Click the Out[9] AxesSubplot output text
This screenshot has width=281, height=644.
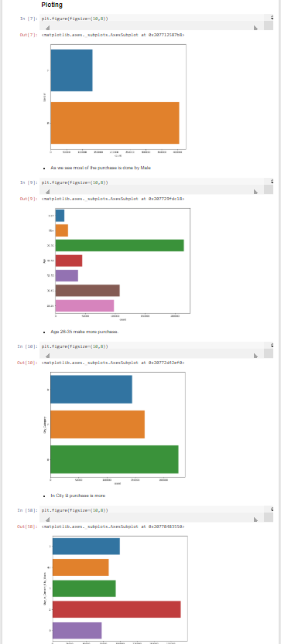[113, 199]
